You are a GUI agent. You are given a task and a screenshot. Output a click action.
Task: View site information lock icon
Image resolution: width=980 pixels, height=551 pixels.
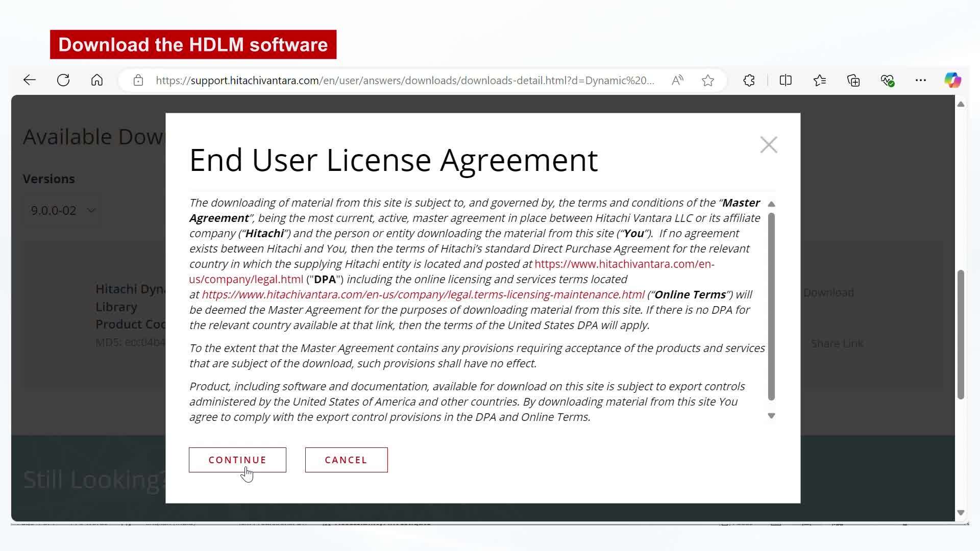(x=138, y=80)
